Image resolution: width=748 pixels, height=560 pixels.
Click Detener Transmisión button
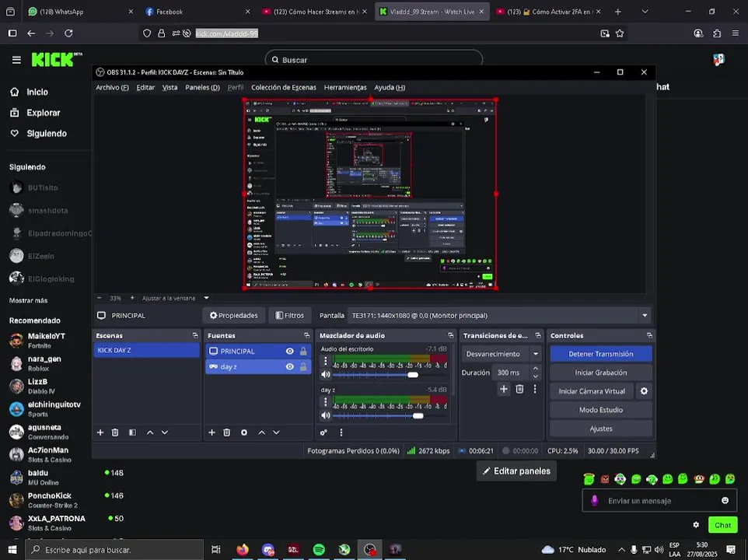pos(600,354)
